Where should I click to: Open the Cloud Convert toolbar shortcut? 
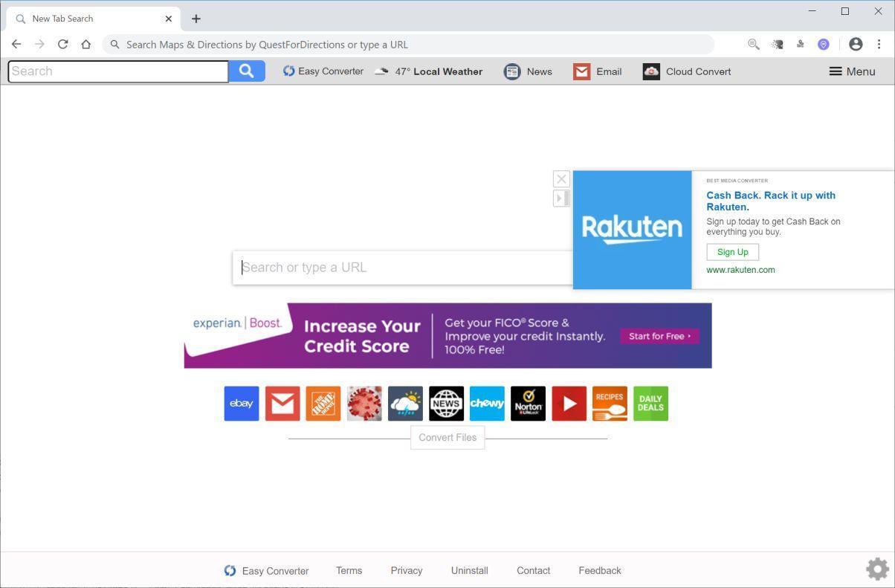(x=687, y=71)
